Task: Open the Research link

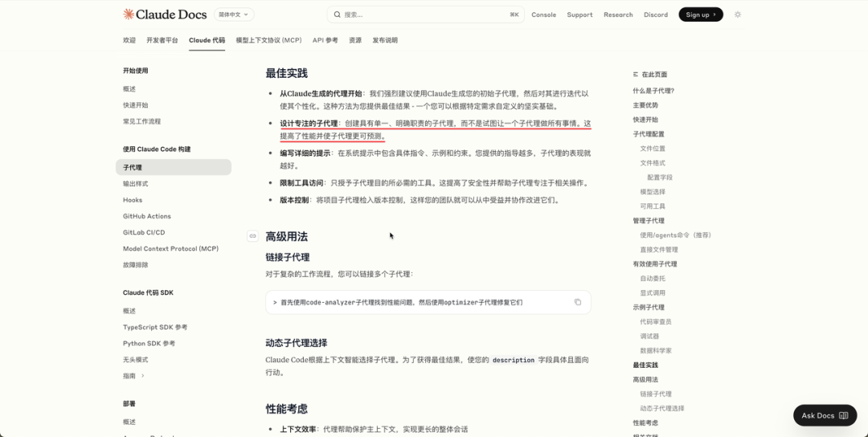Action: [618, 14]
